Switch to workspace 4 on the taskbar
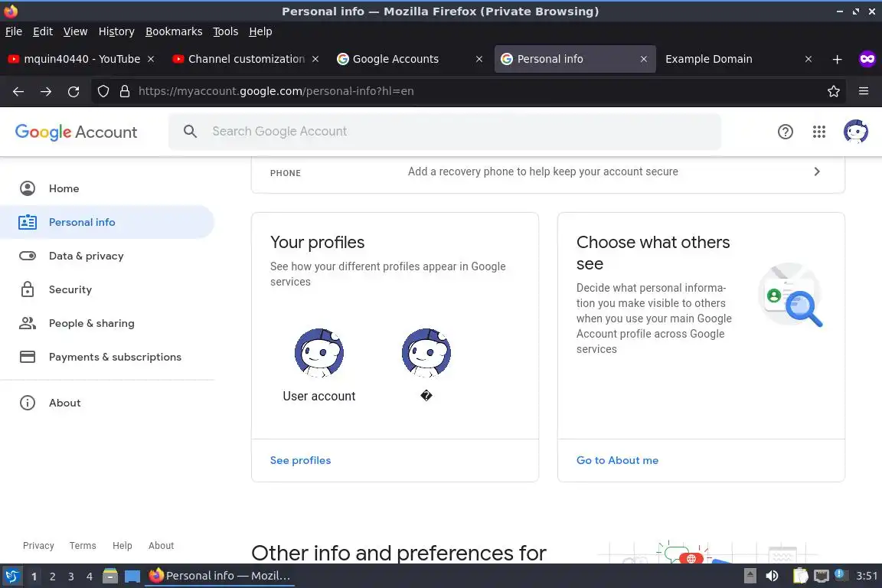The width and height of the screenshot is (882, 588). 90,577
